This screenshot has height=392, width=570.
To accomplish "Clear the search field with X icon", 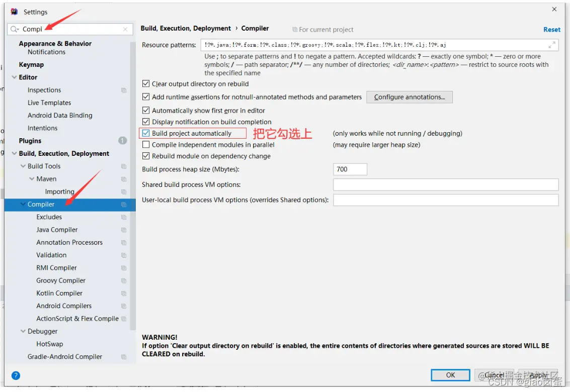I will pyautogui.click(x=125, y=29).
